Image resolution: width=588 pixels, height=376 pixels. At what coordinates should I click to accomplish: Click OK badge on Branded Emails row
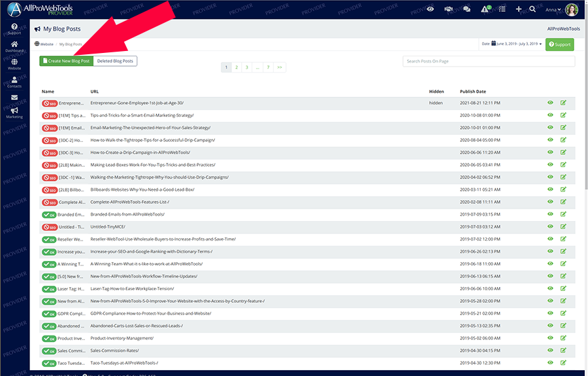(49, 214)
